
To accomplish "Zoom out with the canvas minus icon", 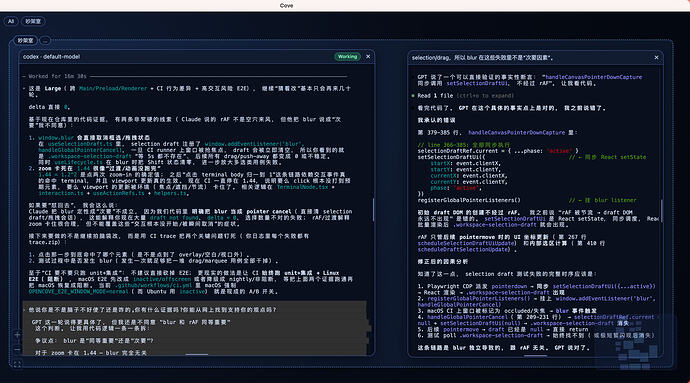I will point(17,350).
